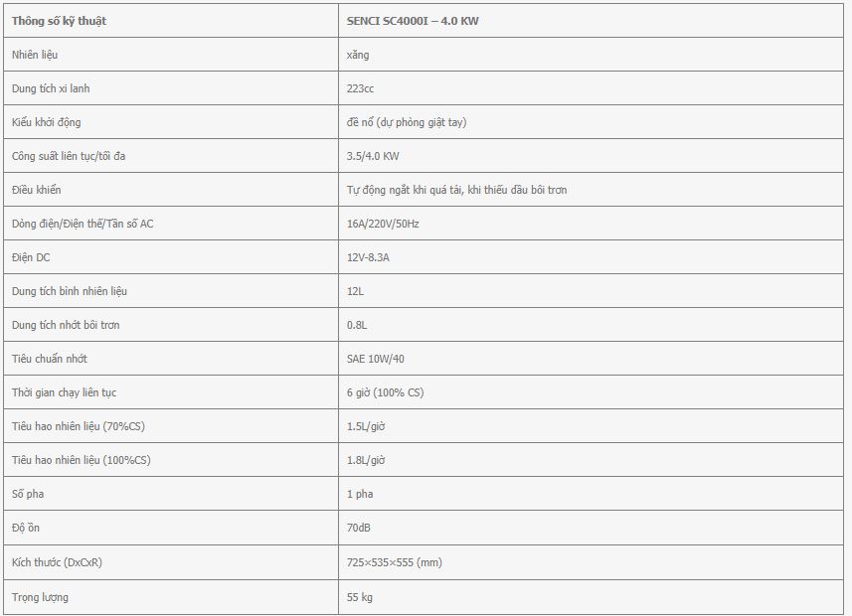Select the 'SENCI SC4000I – 4.0 KW' header text
Image resolution: width=852 pixels, height=616 pixels.
413,21
